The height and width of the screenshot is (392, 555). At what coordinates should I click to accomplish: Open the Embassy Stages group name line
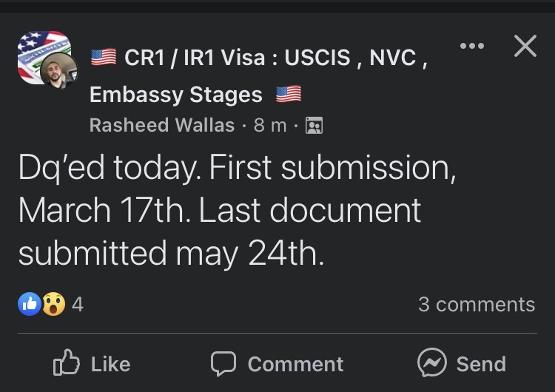click(195, 95)
